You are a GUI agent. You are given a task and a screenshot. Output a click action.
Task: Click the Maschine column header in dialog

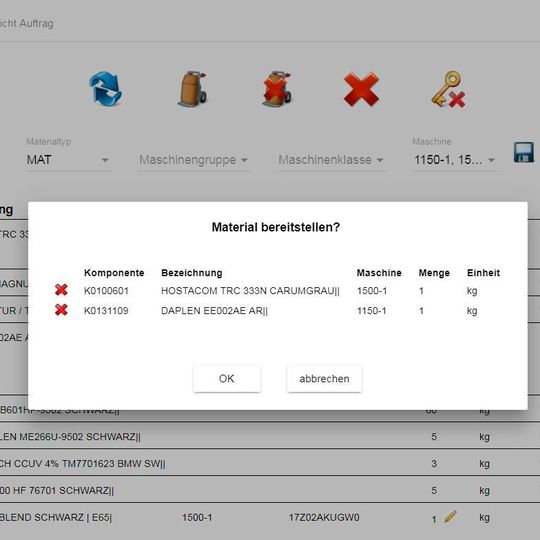coord(379,273)
